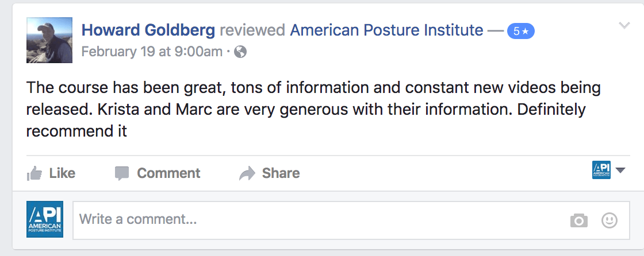Open Howard Goldberg's profile name link
The height and width of the screenshot is (256, 644).
point(148,30)
